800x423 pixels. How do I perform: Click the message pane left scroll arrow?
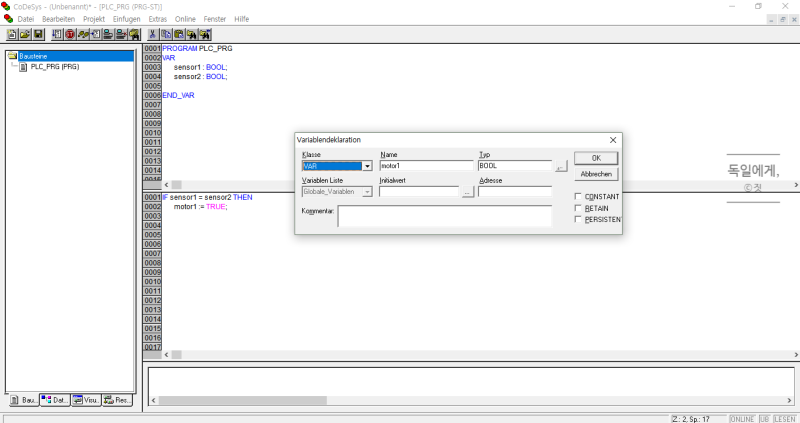154,401
